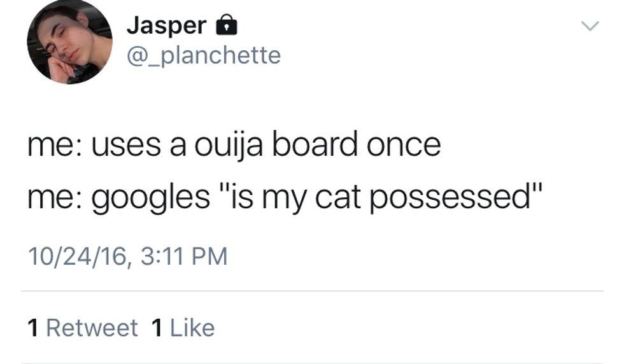Click the line about the ouija board

pos(234,146)
